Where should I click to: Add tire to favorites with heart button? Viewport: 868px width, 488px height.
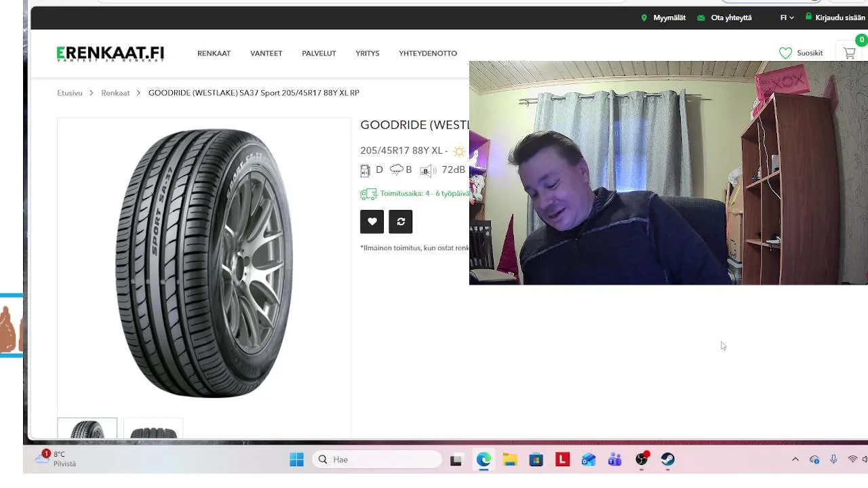point(372,222)
